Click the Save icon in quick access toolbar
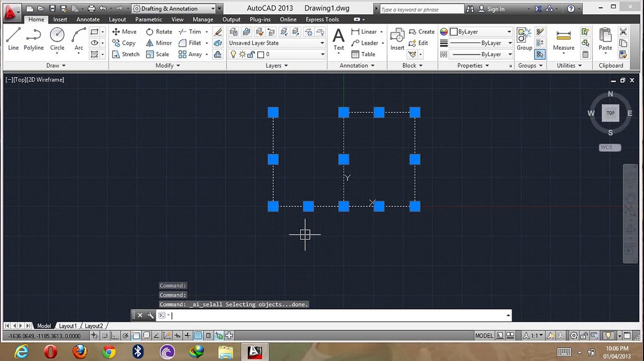Screen dimensions: 644x361 [x=52, y=9]
